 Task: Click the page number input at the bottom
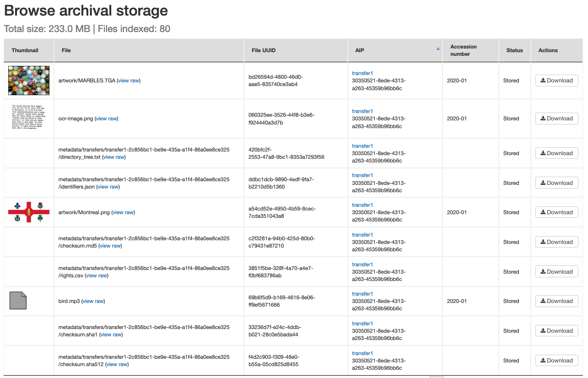coord(437,376)
